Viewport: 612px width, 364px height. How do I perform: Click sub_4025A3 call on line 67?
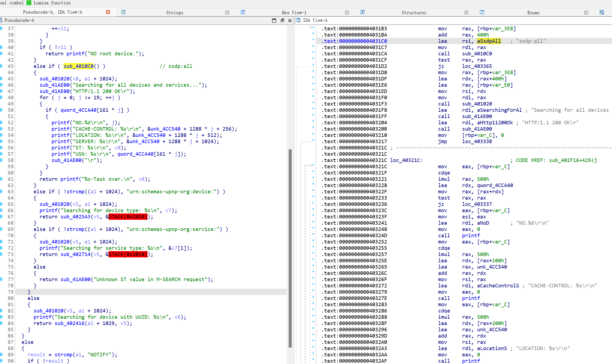[76, 216]
